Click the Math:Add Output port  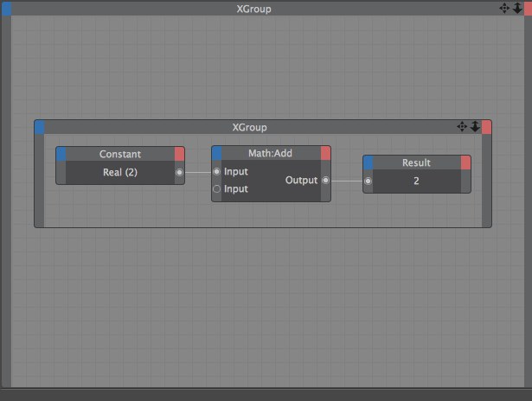[x=325, y=181]
